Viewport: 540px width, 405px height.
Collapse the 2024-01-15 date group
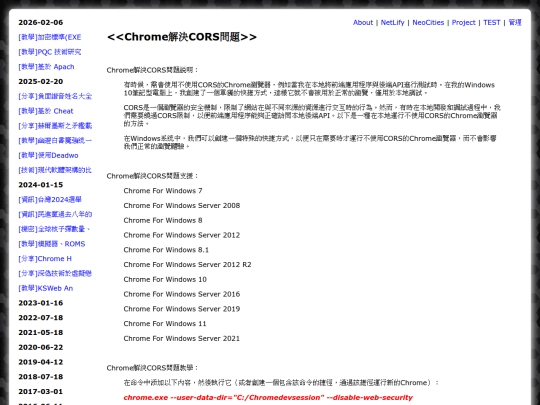41,185
